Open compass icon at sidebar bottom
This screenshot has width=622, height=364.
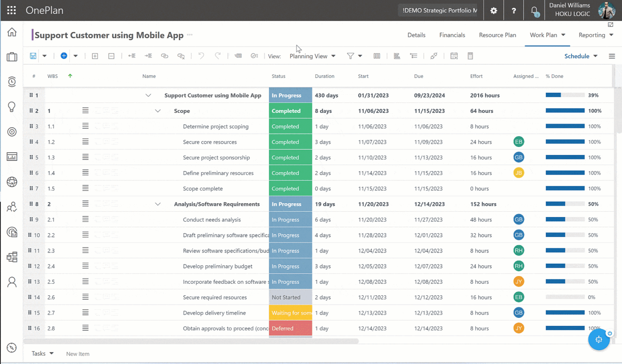coord(12,348)
